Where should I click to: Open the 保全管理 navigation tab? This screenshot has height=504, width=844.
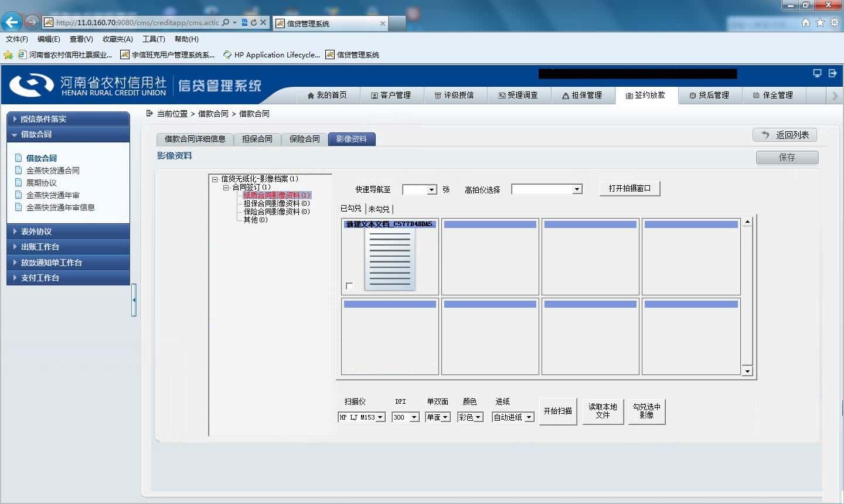[x=774, y=95]
